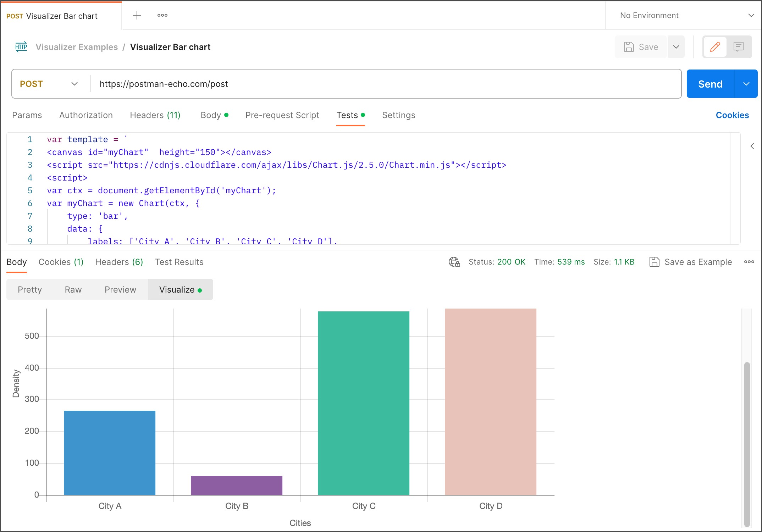The width and height of the screenshot is (762, 532).
Task: Switch response view to Pretty
Action: click(30, 290)
